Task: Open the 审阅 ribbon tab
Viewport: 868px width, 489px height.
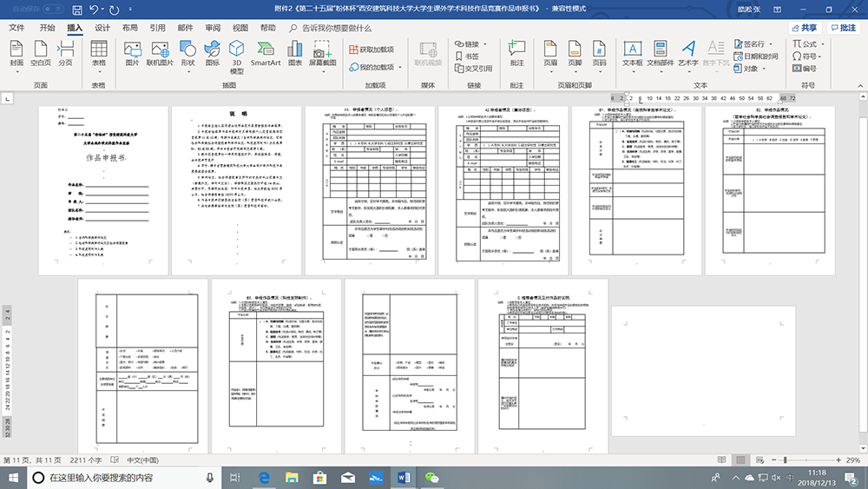Action: (x=212, y=28)
